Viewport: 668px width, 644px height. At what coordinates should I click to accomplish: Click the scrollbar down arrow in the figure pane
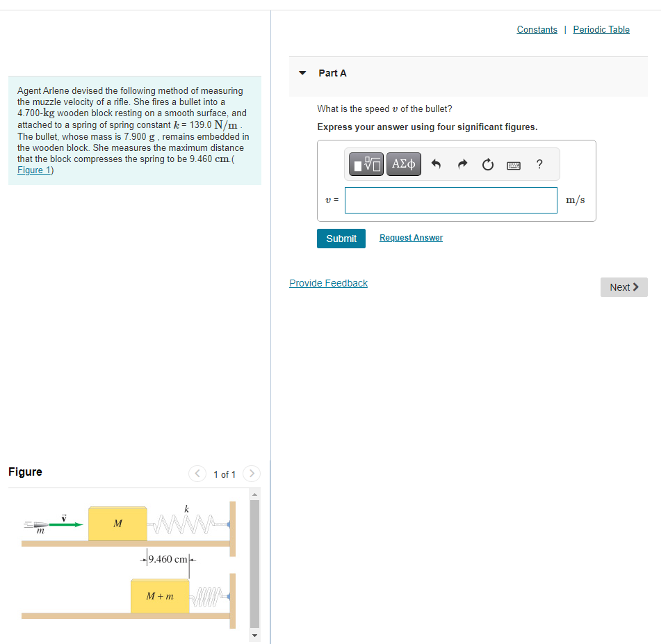point(254,635)
